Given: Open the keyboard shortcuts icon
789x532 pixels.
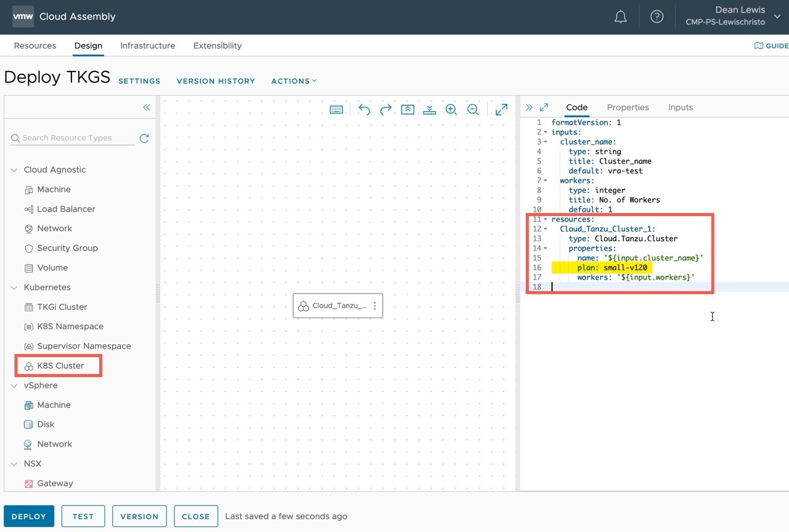Looking at the screenshot, I should [x=336, y=110].
